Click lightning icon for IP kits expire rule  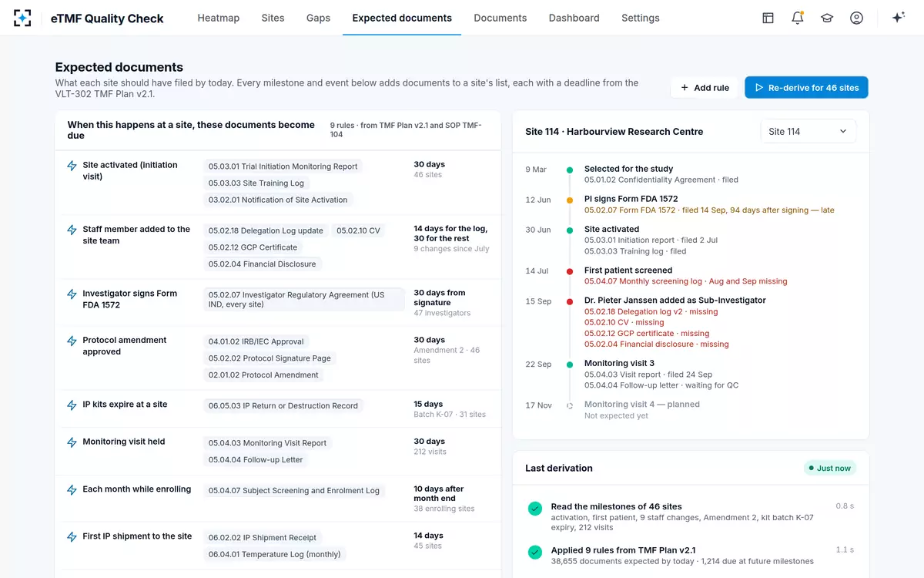coord(72,405)
